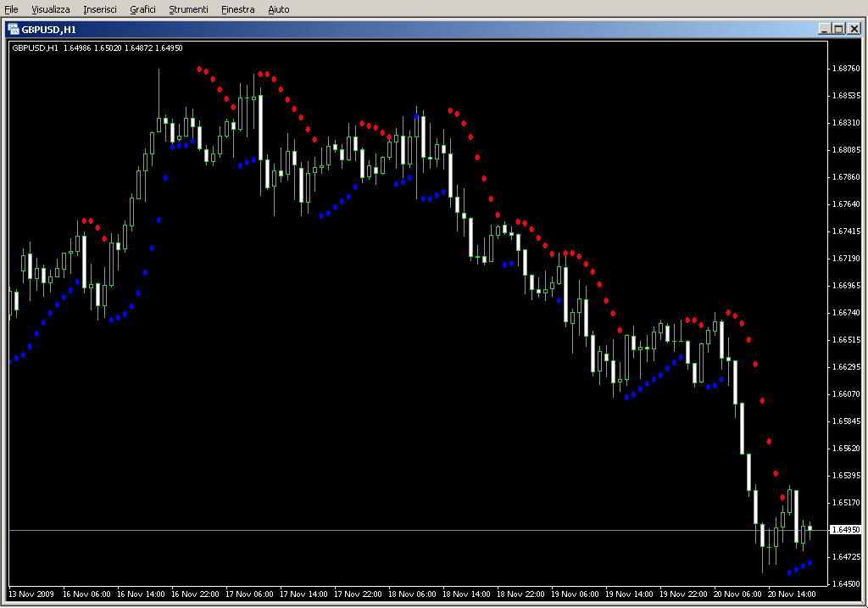Open the Finestra menu
The height and width of the screenshot is (608, 868).
pos(238,9)
